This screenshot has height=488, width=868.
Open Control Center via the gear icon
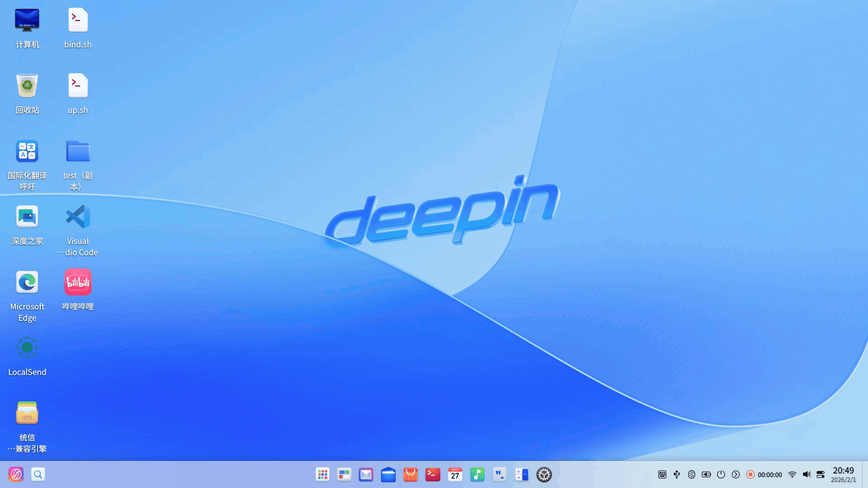[x=544, y=474]
